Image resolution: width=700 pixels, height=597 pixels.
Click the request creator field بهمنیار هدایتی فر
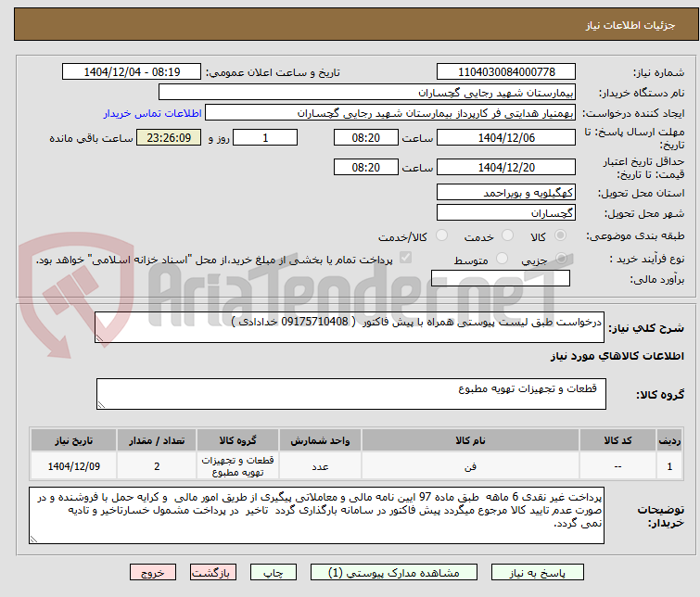coord(390,113)
